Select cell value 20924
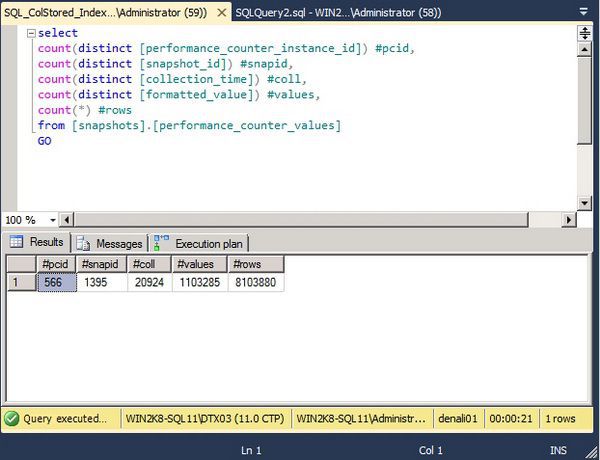Screen dimensions: 600x460 point(150,282)
